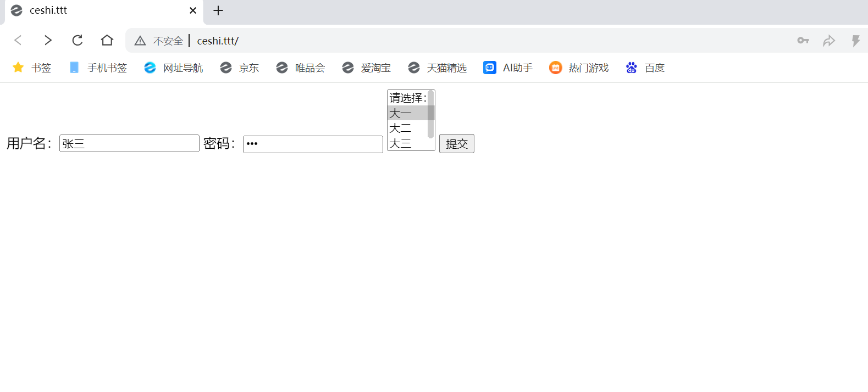Open the saved passwords key icon

[x=803, y=41]
